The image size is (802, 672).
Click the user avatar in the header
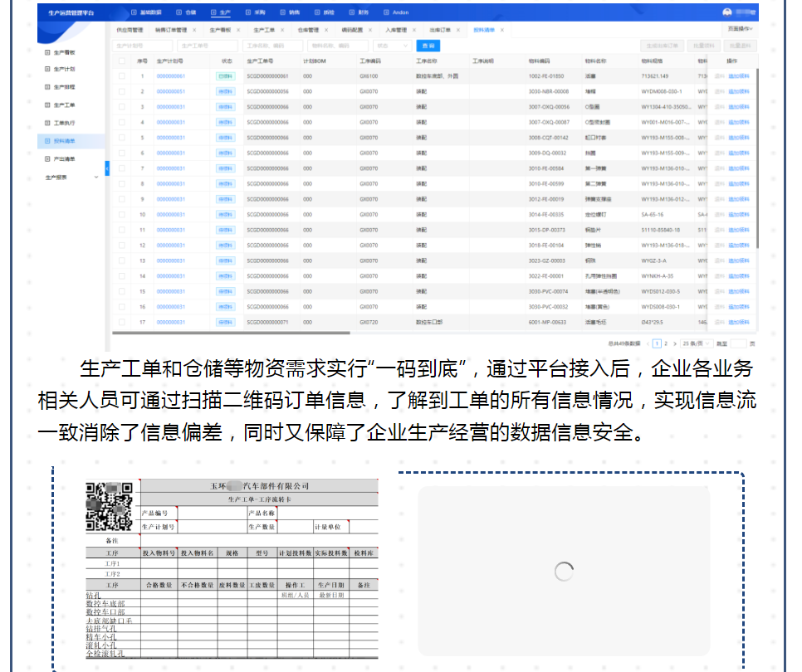[x=727, y=13]
